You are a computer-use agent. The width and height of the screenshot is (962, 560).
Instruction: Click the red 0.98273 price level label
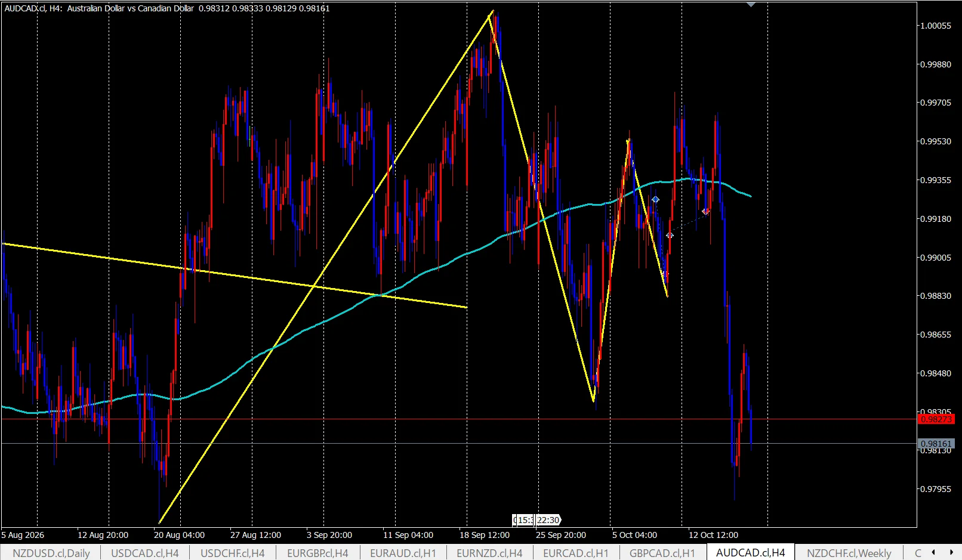coord(936,419)
